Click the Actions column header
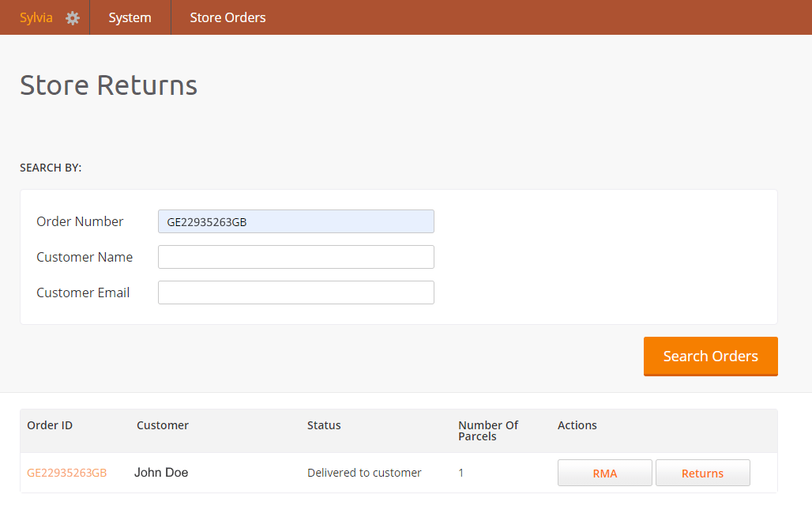The height and width of the screenshot is (517, 812). coord(577,425)
